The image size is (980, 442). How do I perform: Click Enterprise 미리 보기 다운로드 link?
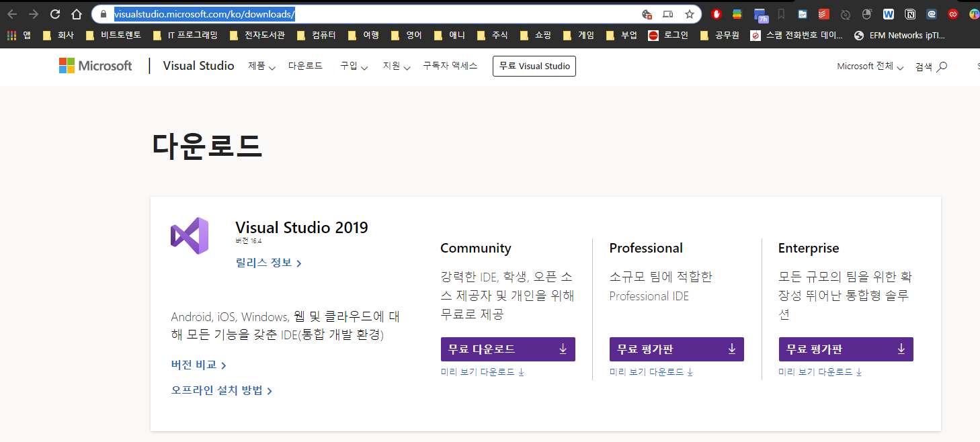coord(821,371)
